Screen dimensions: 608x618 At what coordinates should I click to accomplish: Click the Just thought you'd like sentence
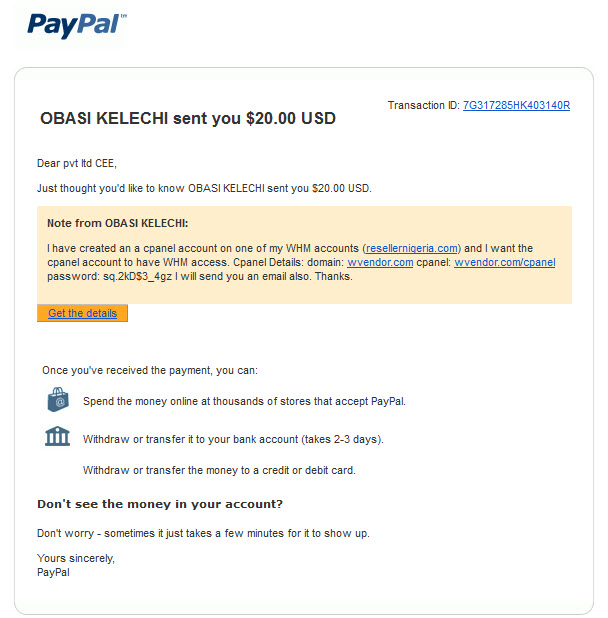click(x=204, y=188)
